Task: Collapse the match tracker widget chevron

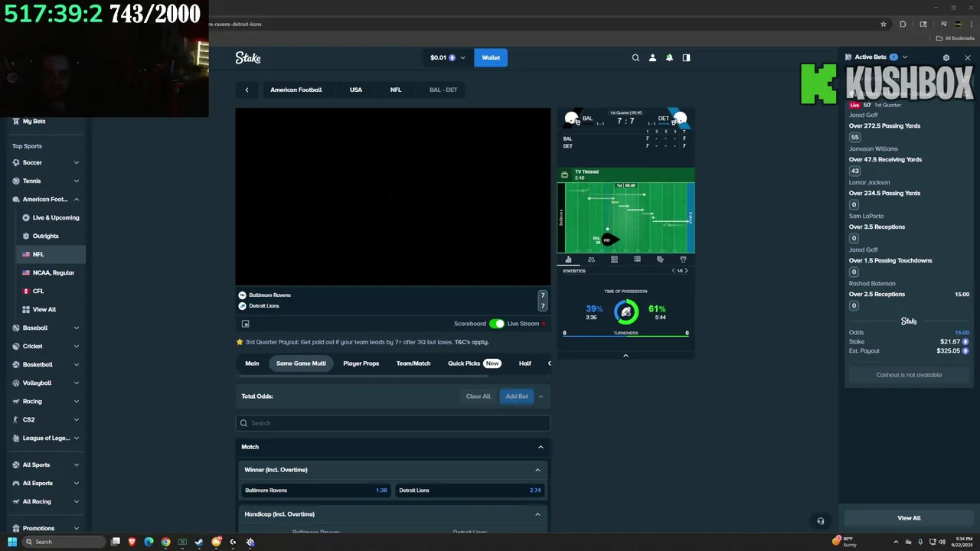Action: coord(626,355)
